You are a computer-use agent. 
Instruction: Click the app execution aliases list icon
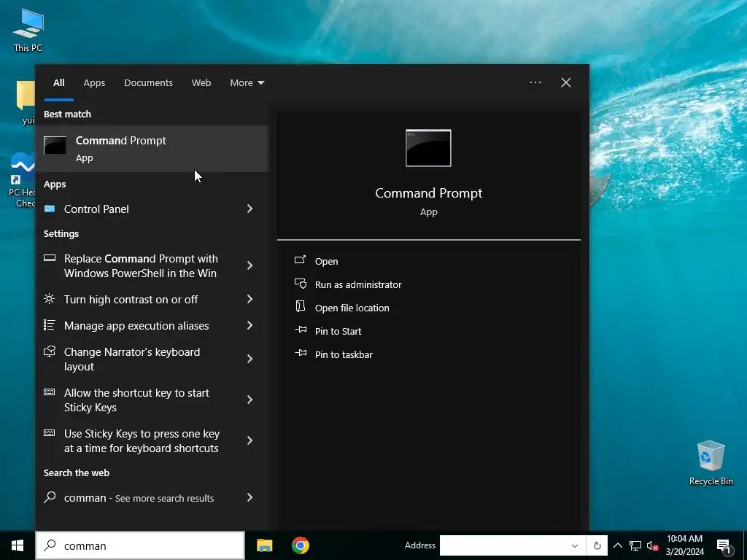coord(49,325)
